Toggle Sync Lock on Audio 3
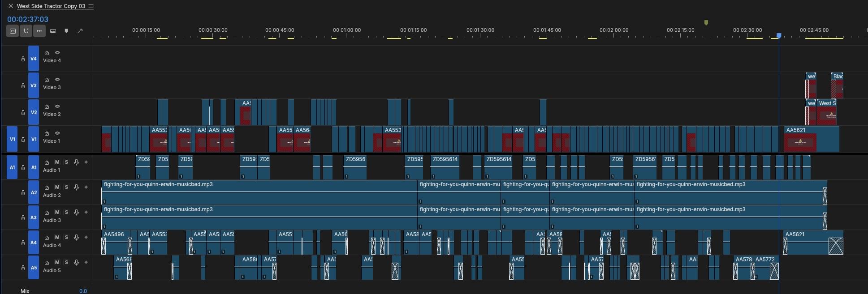The width and height of the screenshot is (868, 294). (x=47, y=212)
